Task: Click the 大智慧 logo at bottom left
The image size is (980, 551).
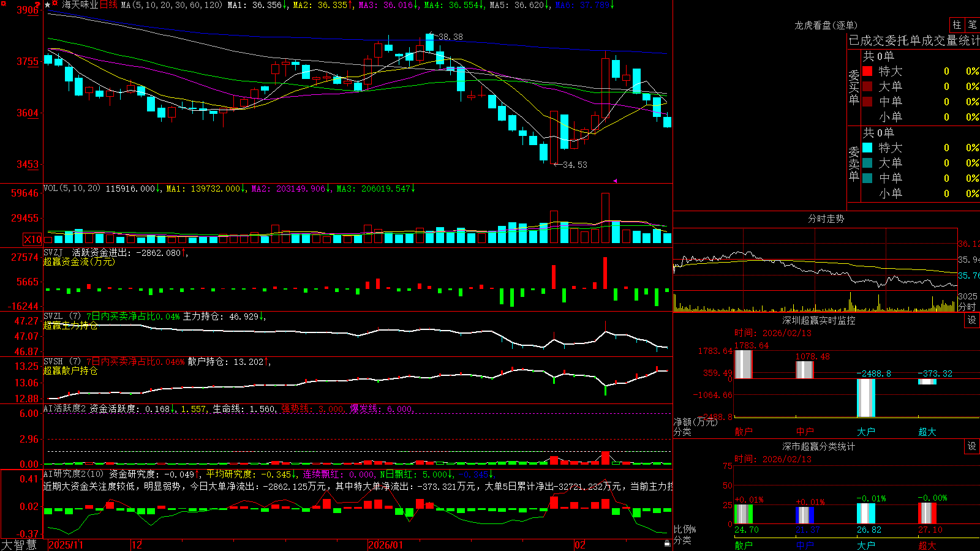Action: [19, 545]
